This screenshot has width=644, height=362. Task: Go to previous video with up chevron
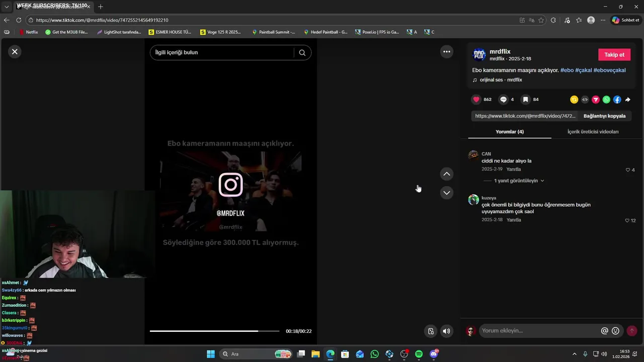(x=446, y=174)
